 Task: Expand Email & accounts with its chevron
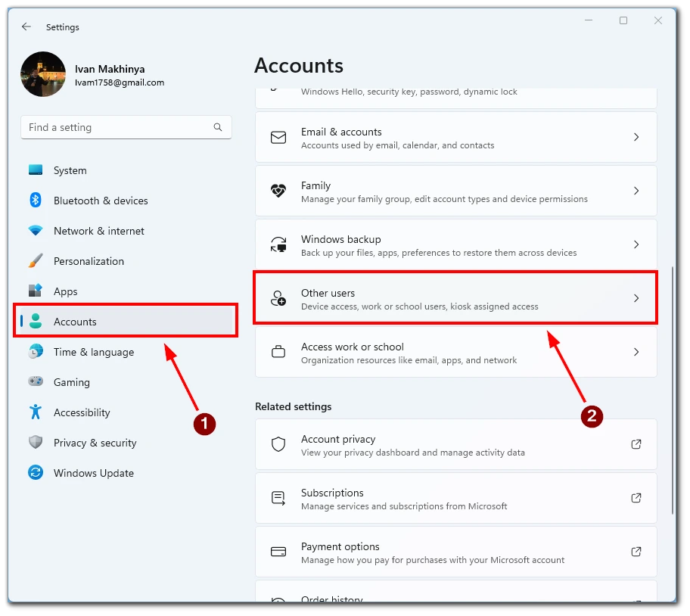point(636,137)
